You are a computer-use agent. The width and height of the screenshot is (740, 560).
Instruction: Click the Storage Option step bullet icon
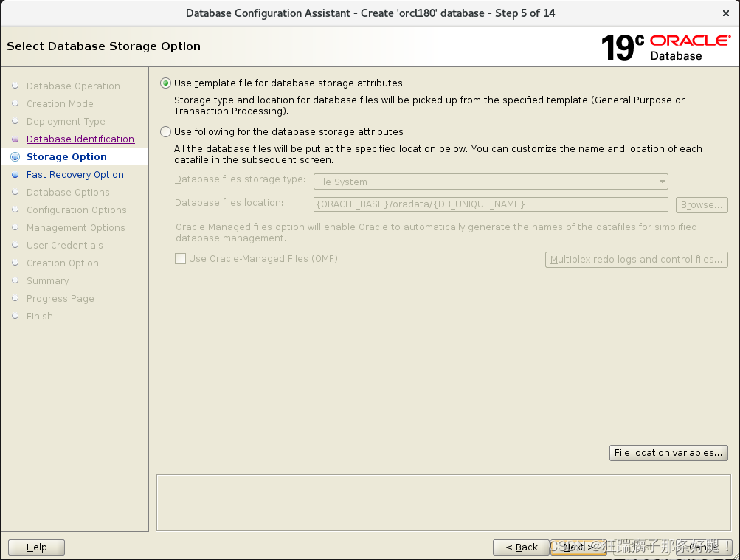click(x=15, y=156)
